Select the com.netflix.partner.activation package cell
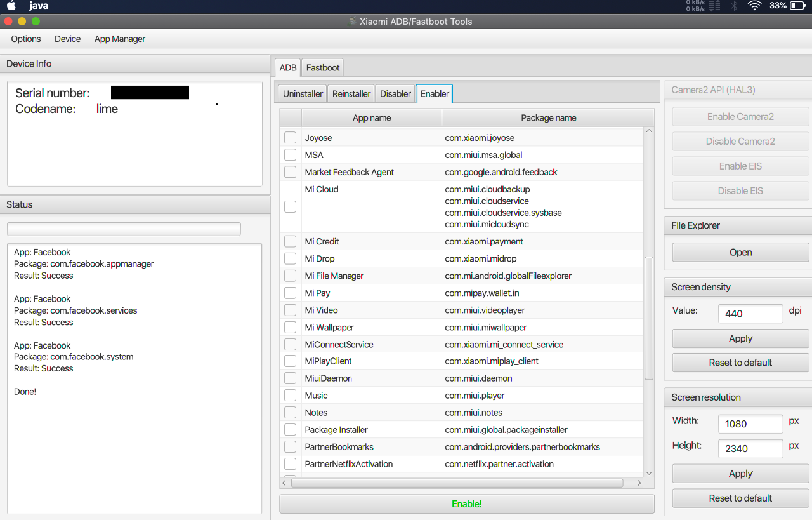The width and height of the screenshot is (812, 520). pyautogui.click(x=542, y=464)
